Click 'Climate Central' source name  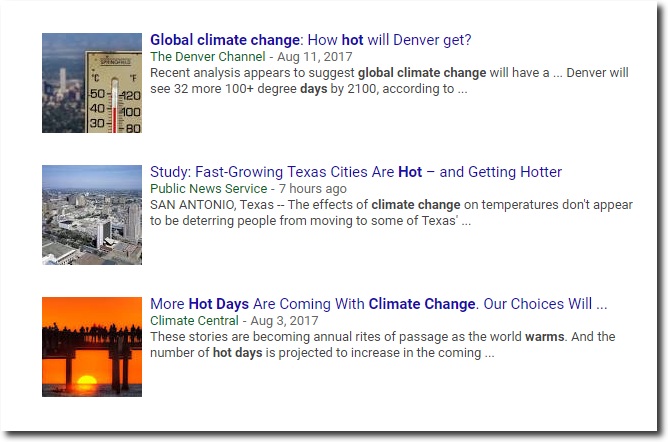tap(194, 321)
